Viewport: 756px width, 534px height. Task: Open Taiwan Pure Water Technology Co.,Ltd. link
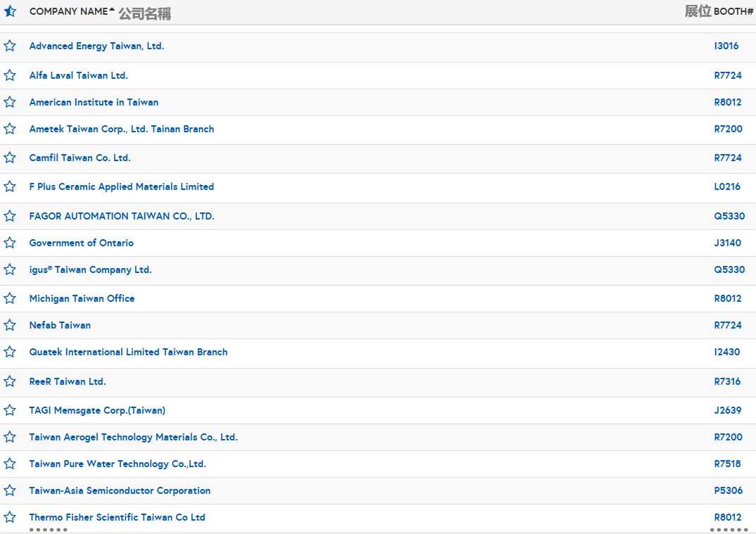[118, 464]
